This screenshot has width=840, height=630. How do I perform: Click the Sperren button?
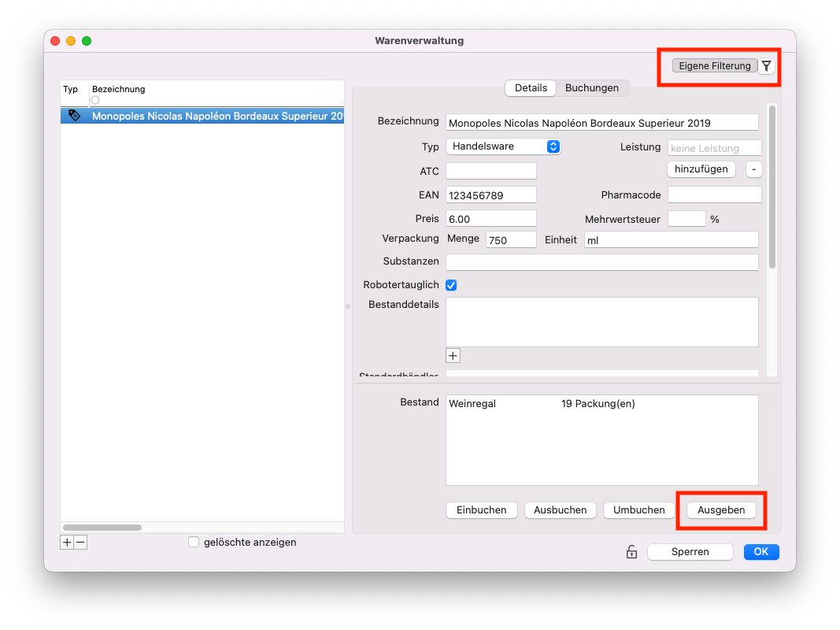click(x=690, y=552)
